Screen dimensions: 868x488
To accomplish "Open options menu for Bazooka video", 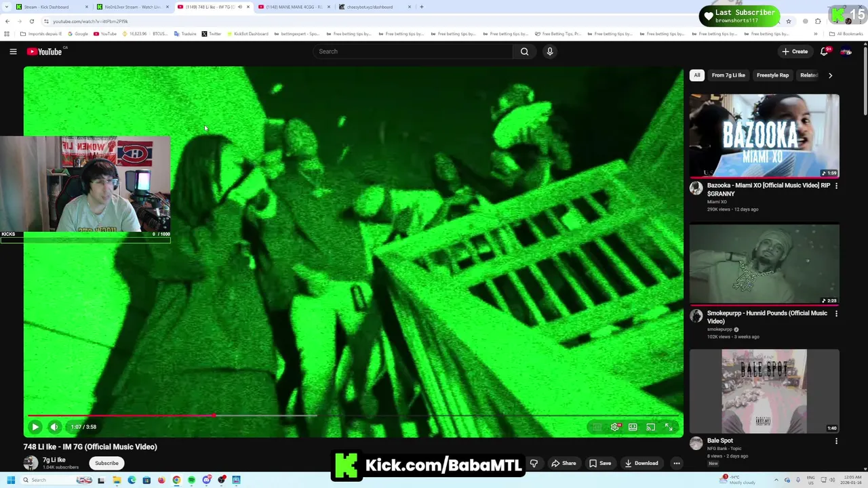I will click(836, 186).
